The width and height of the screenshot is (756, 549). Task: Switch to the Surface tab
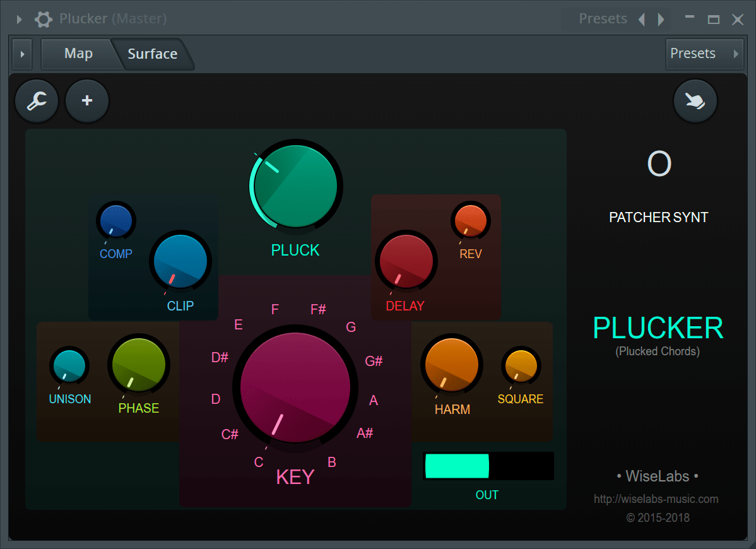click(x=153, y=54)
